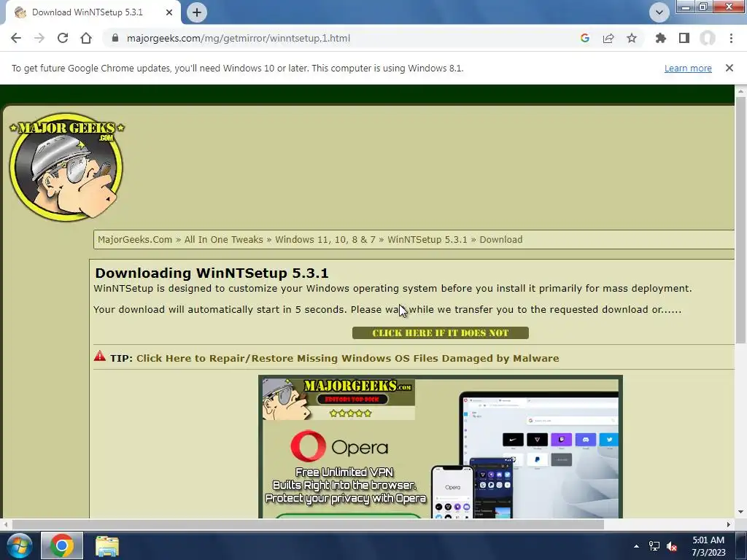This screenshot has height=560, width=747.
Task: Close the Download WinNTSetup tab
Action: 169,12
